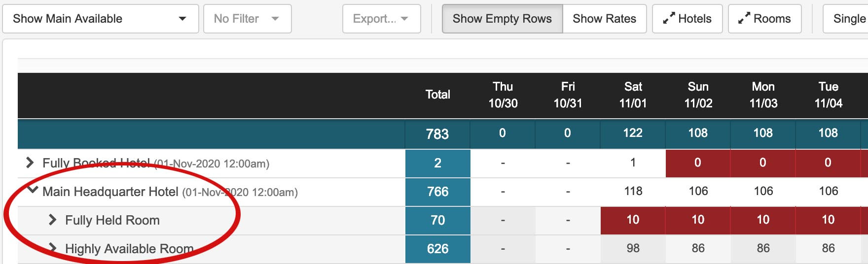Click the expand arrows icon on Rooms

744,19
